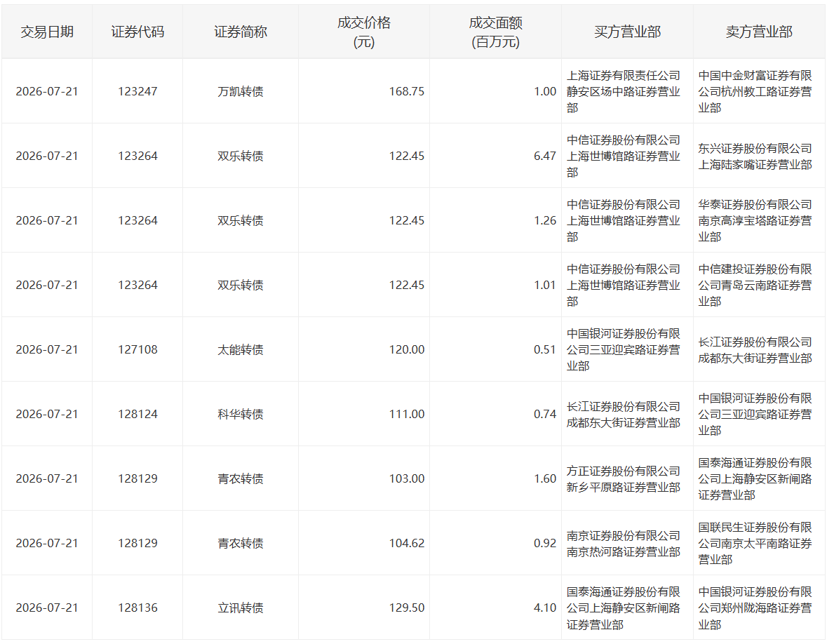This screenshot has width=827, height=644.
Task: Select security code 127108
Action: (x=137, y=349)
